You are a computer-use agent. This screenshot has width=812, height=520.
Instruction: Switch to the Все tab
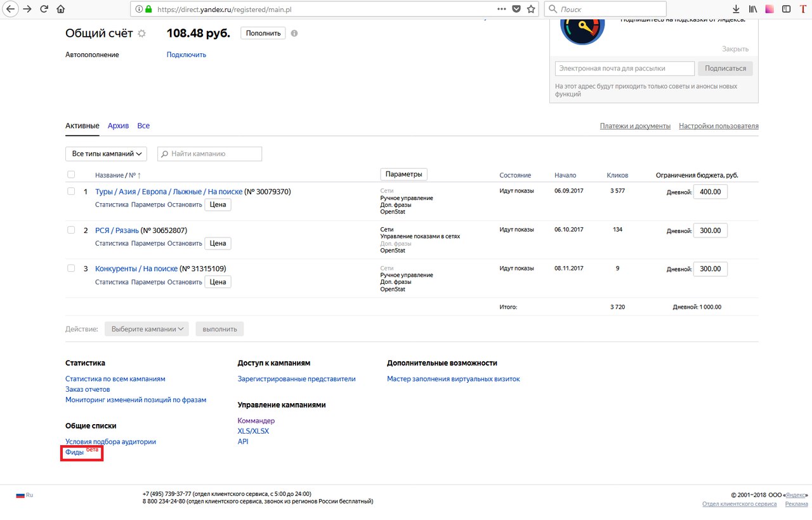pos(143,126)
